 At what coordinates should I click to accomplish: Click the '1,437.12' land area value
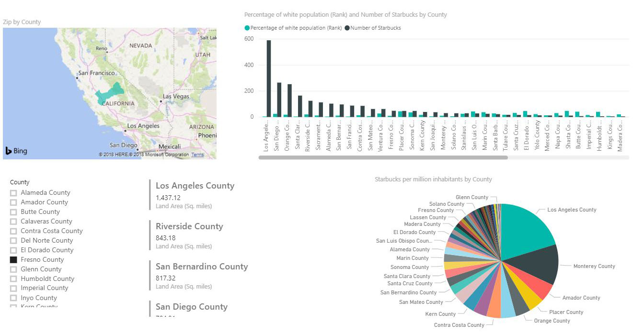tap(168, 198)
